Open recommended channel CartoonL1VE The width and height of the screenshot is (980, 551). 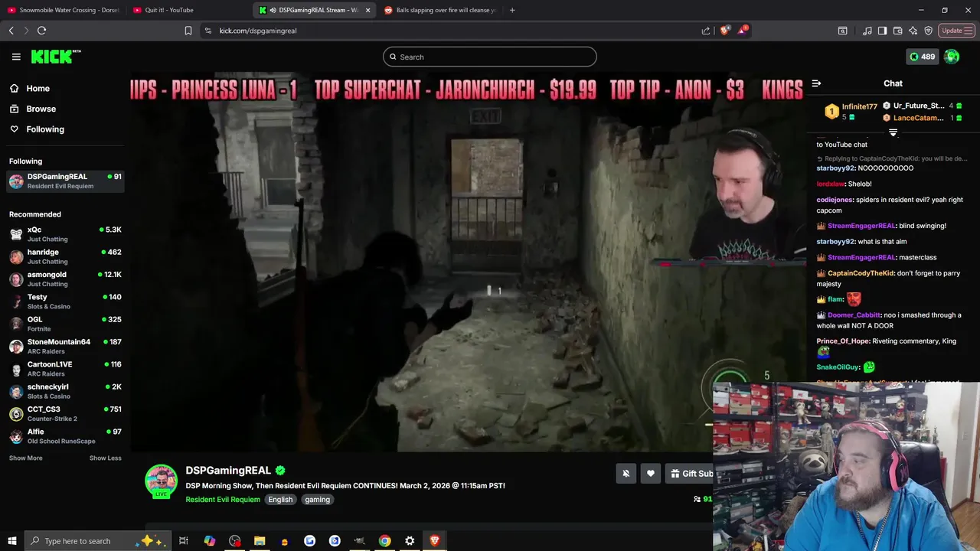coord(65,369)
